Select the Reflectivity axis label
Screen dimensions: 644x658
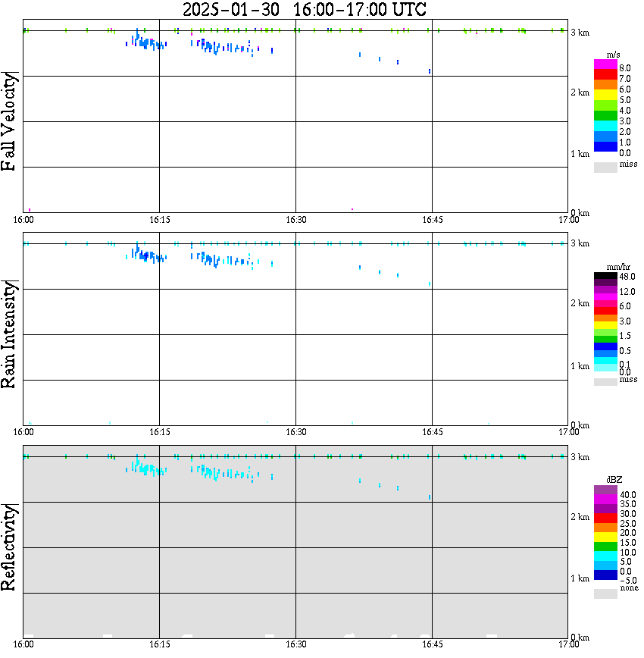tap(9, 547)
